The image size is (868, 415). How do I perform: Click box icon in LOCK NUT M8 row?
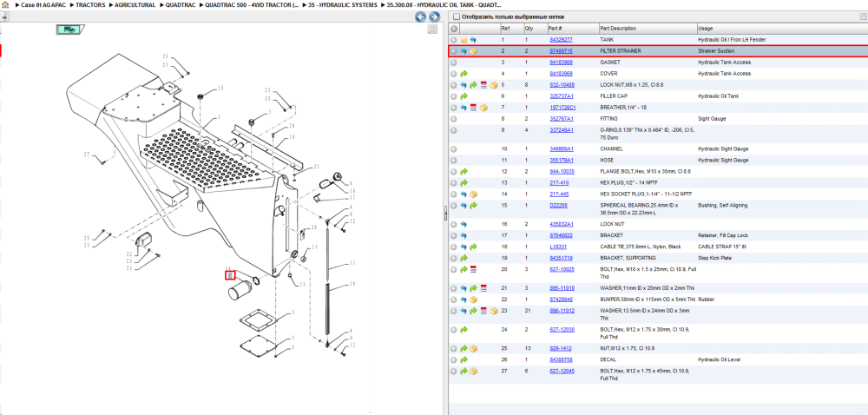pos(494,85)
